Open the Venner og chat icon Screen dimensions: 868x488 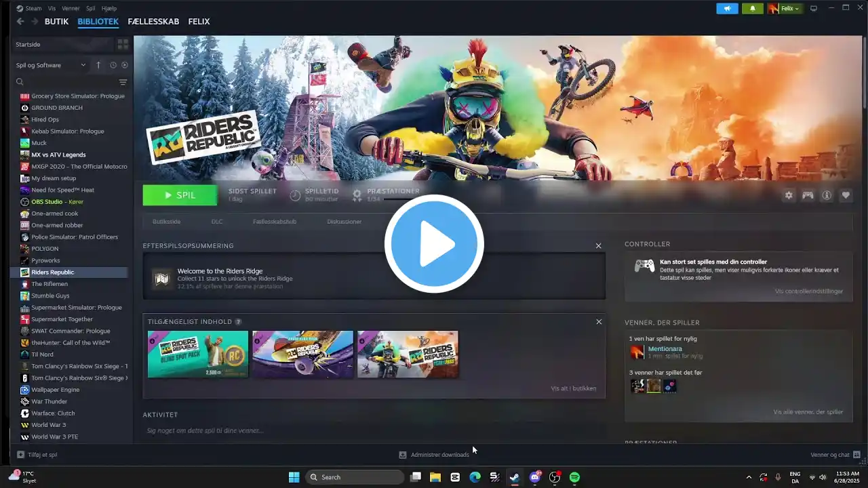pyautogui.click(x=856, y=455)
